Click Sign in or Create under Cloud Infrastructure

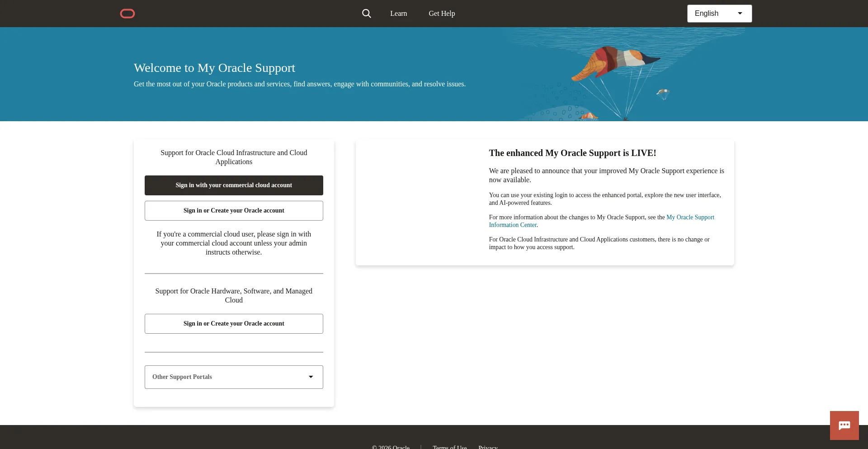(x=234, y=211)
